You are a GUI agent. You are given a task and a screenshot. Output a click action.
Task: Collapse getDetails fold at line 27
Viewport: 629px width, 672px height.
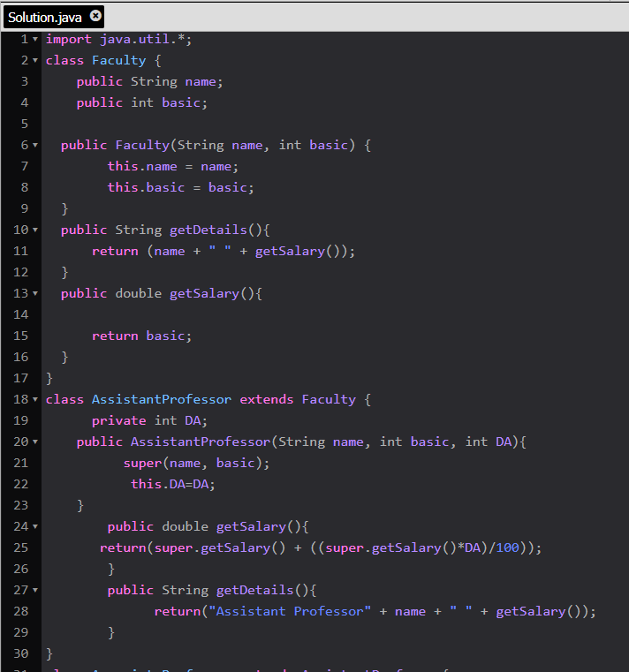pos(35,590)
